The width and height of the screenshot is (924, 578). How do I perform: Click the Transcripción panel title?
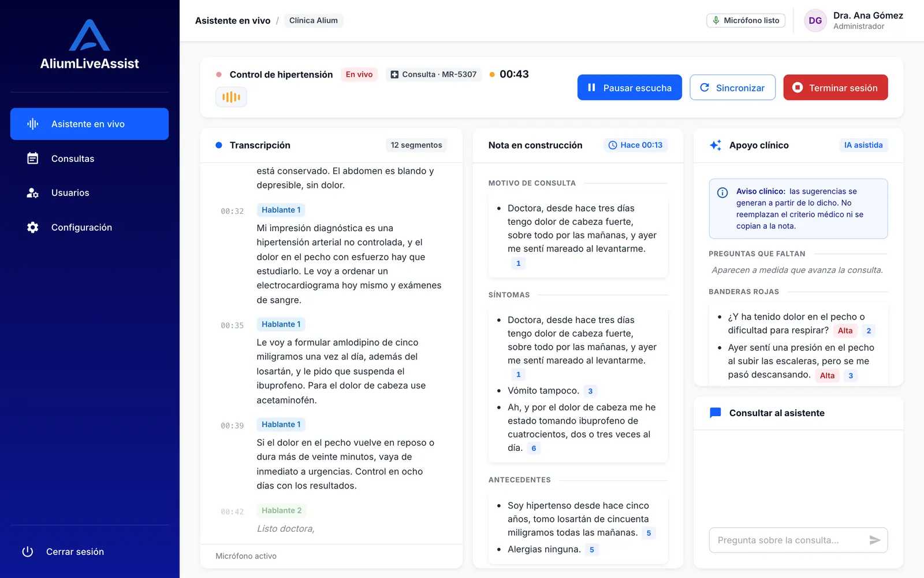pos(260,145)
